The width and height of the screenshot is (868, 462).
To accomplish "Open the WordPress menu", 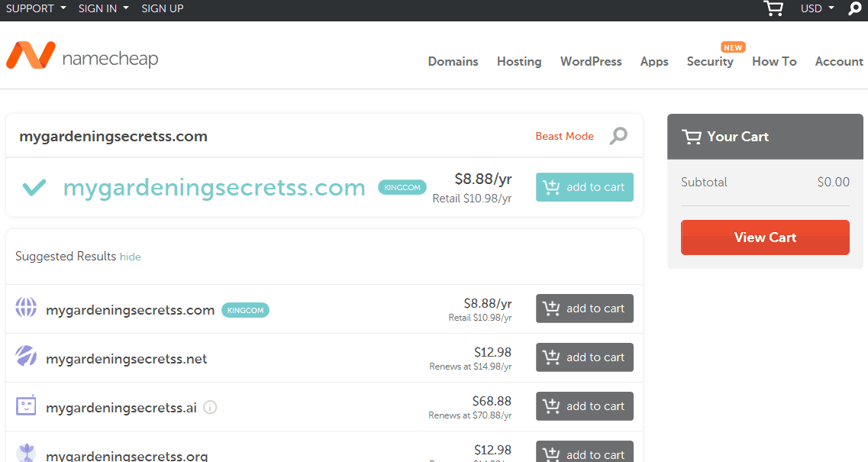I will point(591,62).
